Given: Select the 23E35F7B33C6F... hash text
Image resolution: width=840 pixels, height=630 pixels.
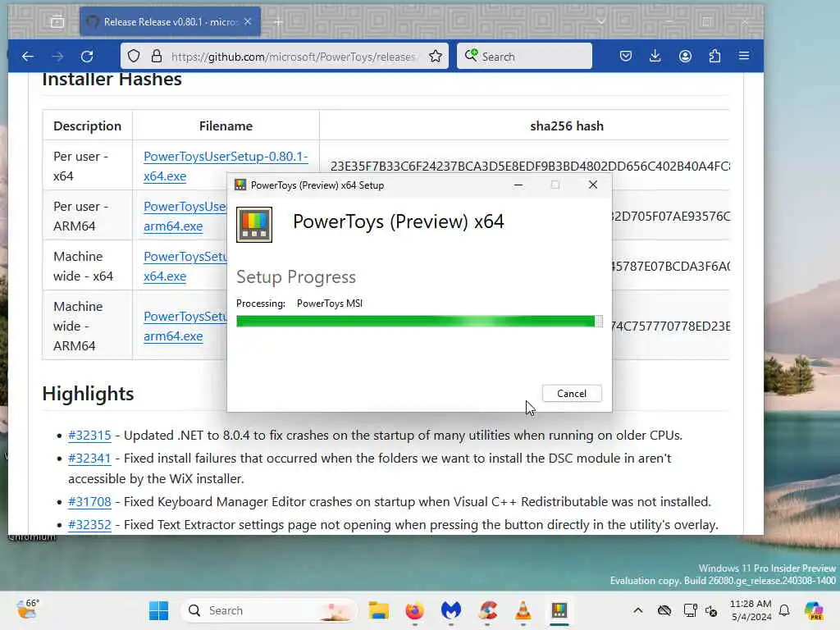Looking at the screenshot, I should (x=530, y=166).
